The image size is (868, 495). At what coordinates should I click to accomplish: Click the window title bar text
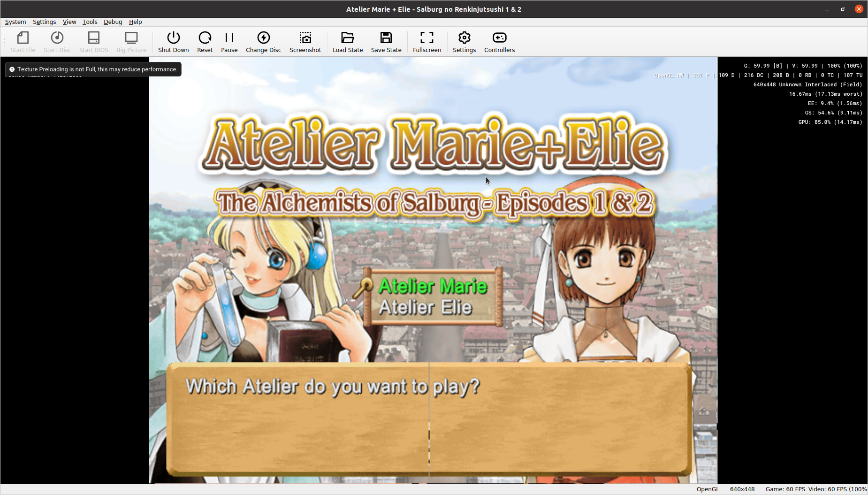(x=434, y=9)
